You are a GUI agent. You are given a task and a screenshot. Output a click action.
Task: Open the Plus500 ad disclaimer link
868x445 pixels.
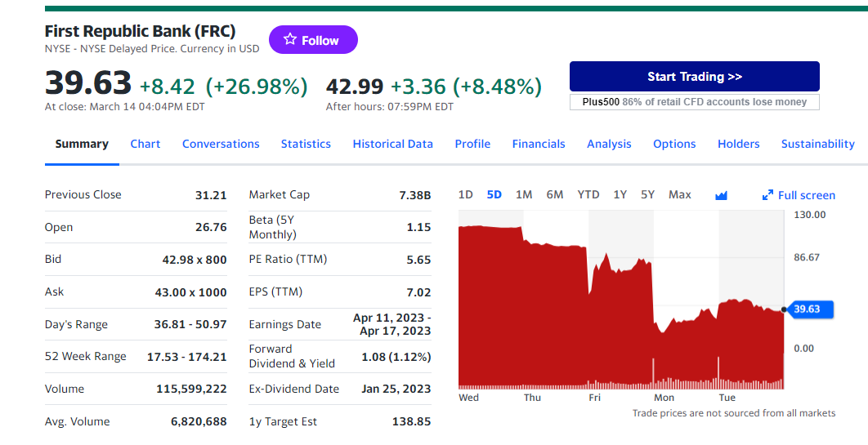click(694, 102)
